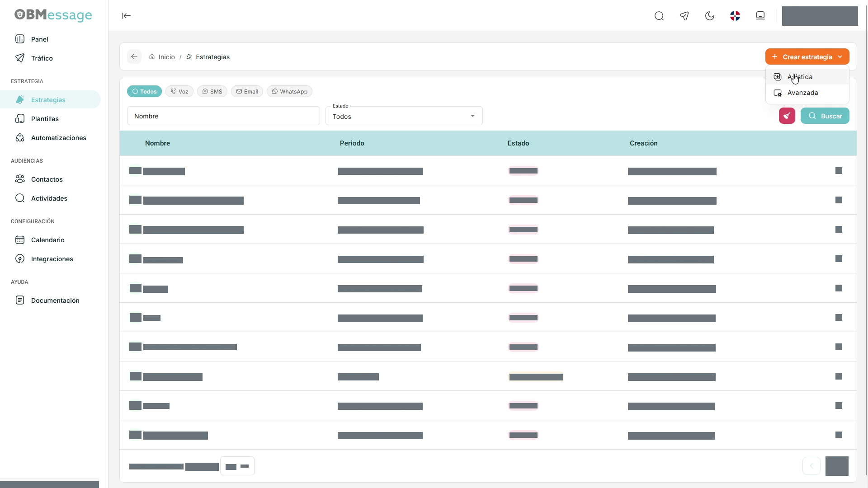Open the Crear estrategia dropdown button
The image size is (868, 488).
click(807, 56)
